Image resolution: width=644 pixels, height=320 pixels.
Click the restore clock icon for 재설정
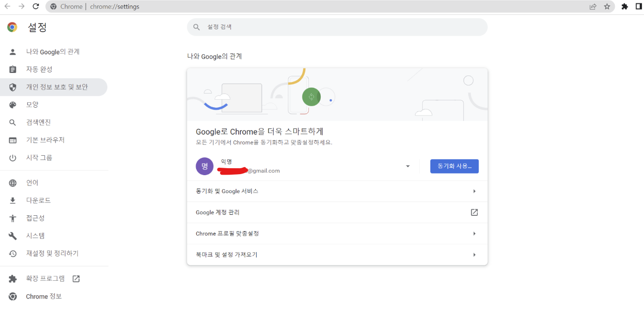(x=13, y=254)
